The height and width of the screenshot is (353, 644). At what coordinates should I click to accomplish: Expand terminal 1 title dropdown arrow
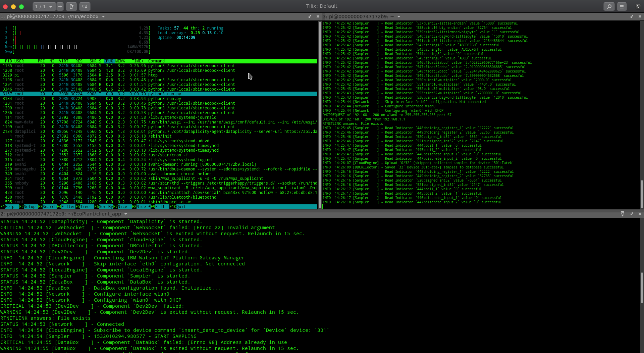coord(103,16)
